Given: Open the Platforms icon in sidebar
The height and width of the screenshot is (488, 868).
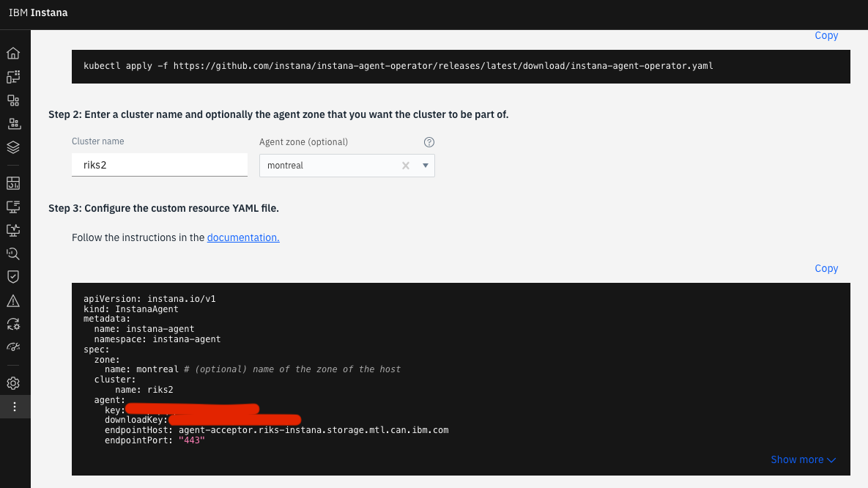Looking at the screenshot, I should [13, 124].
